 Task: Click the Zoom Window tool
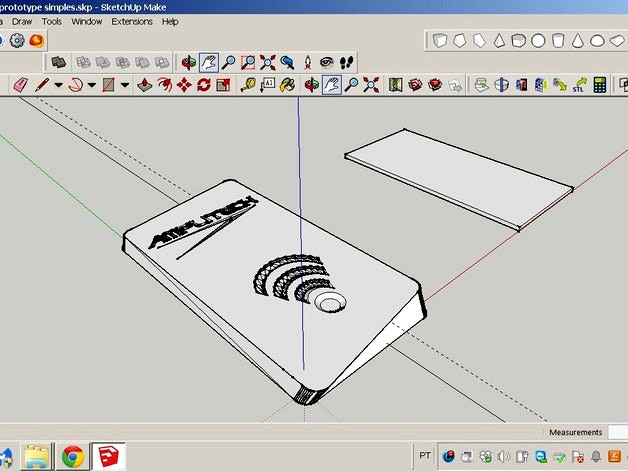pos(248,63)
